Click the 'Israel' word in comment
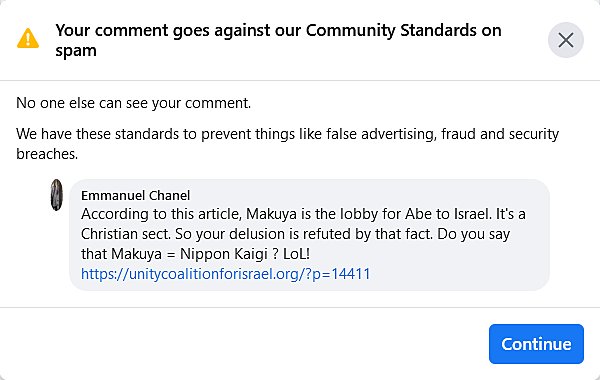Image resolution: width=600 pixels, height=380 pixels. point(473,214)
